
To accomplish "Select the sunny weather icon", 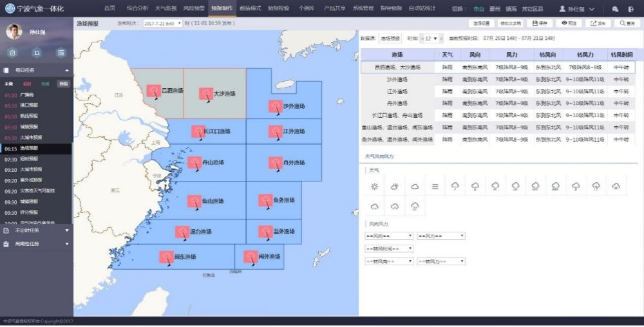I will pos(374,186).
